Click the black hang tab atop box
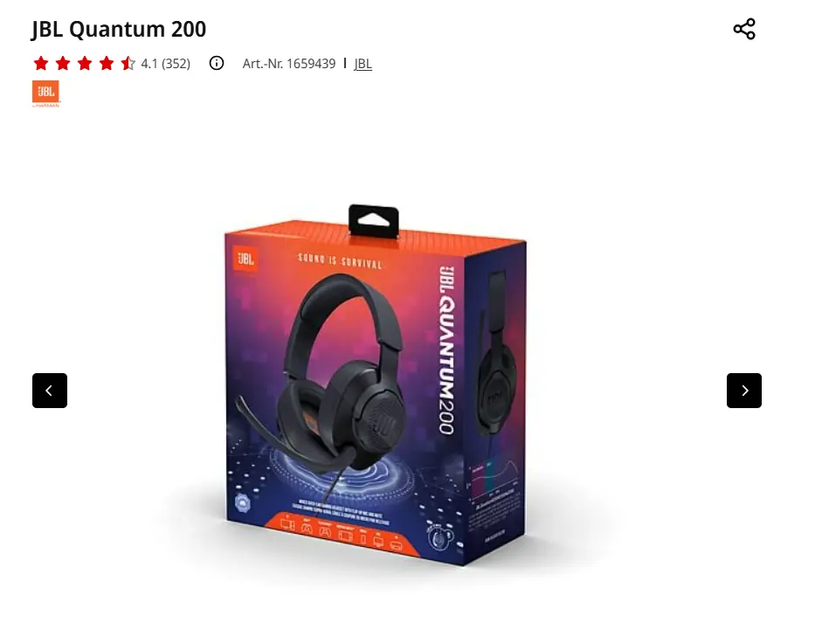Screen dimensions: 822x644 [x=374, y=221]
